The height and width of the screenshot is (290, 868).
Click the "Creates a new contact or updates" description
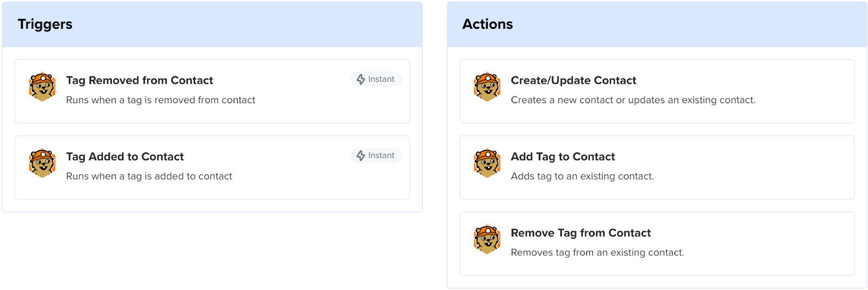coord(633,100)
